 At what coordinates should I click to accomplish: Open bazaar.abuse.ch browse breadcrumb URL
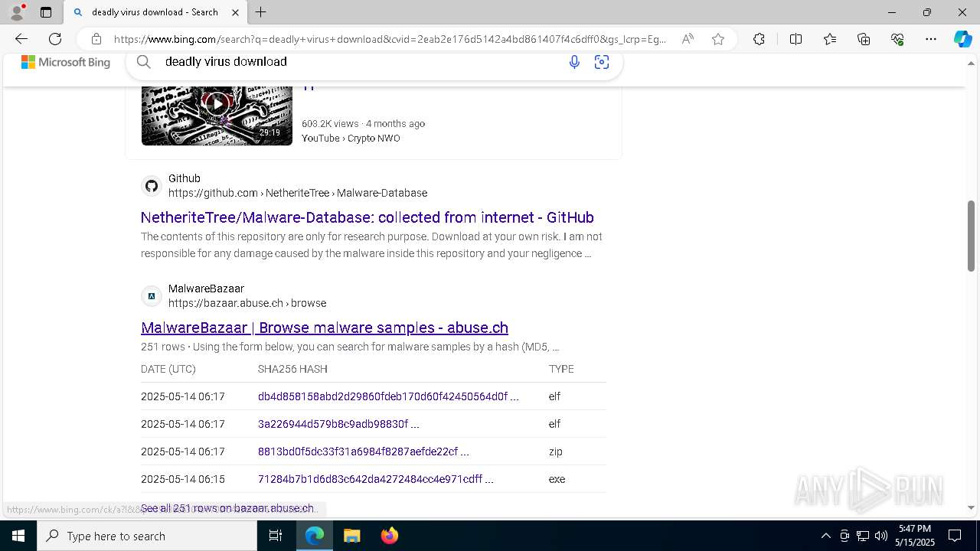[x=247, y=303]
